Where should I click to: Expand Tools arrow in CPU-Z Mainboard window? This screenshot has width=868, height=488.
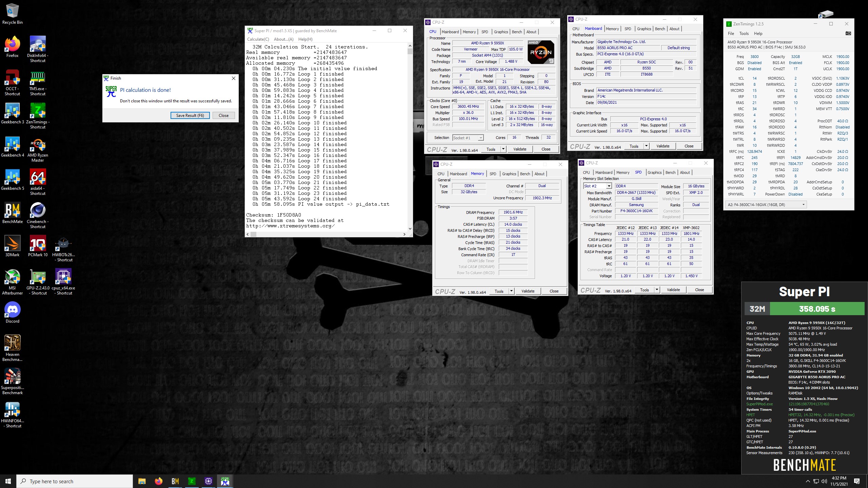(x=646, y=146)
